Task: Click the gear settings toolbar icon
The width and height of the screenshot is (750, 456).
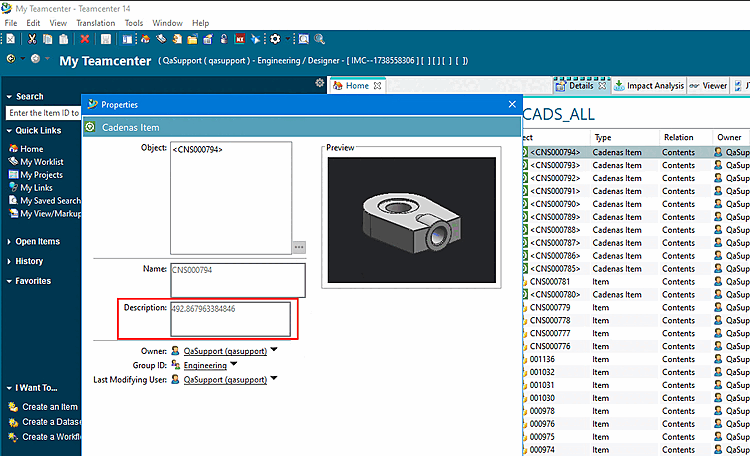Action: [x=275, y=39]
